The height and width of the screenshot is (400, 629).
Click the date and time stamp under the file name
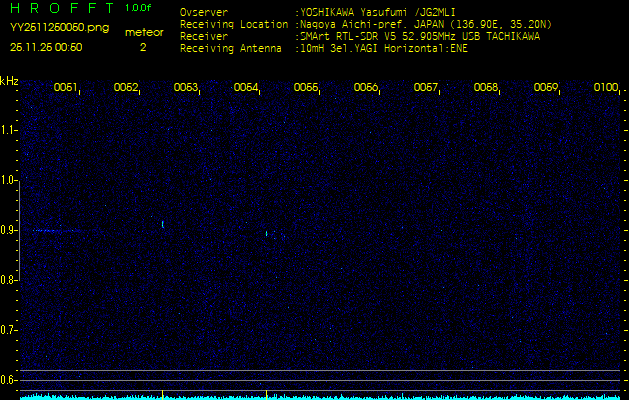tap(46, 47)
